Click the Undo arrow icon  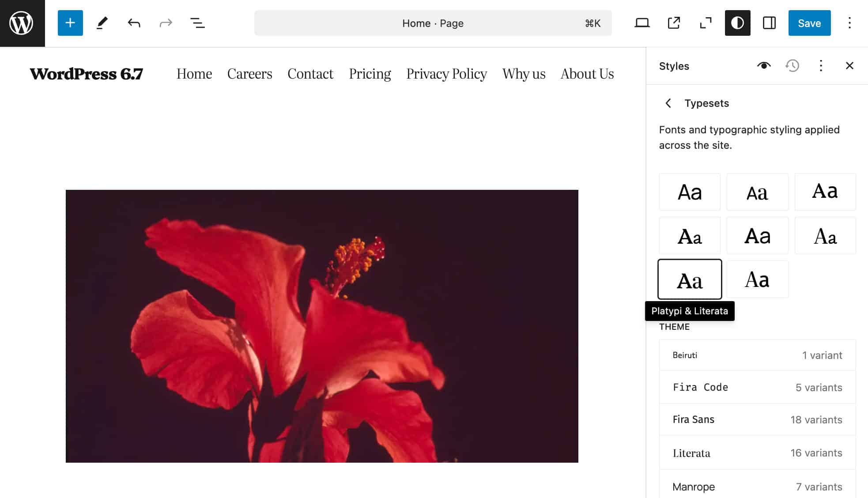click(133, 23)
